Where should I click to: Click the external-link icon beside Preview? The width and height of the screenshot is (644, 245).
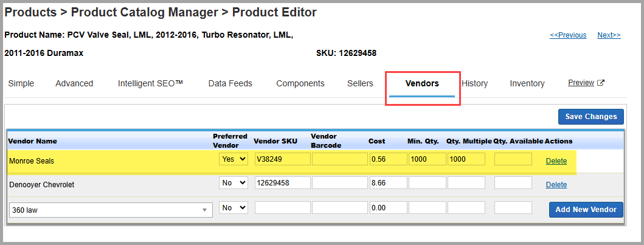600,83
